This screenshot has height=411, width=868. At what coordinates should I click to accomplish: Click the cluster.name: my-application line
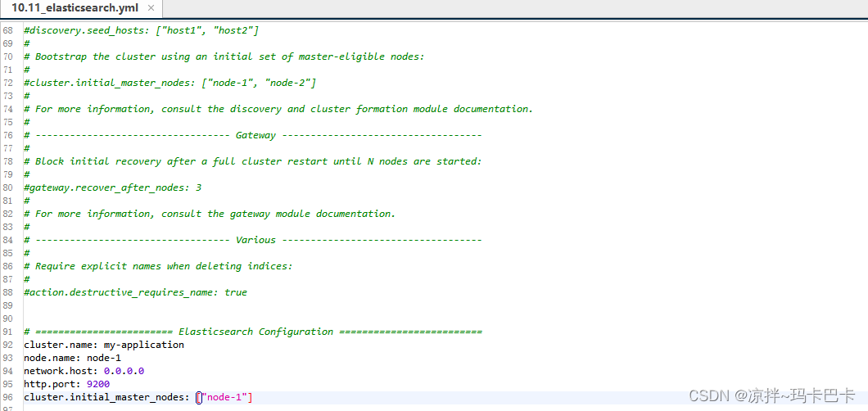pos(103,345)
